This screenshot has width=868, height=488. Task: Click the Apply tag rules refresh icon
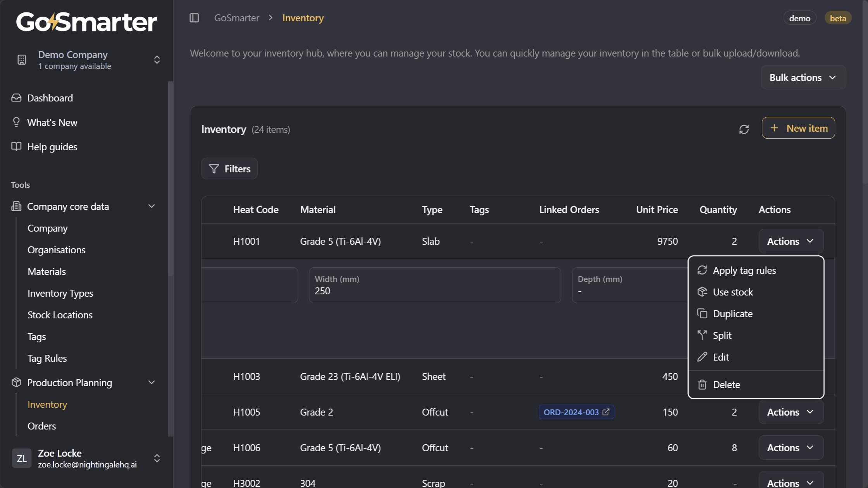coord(702,270)
